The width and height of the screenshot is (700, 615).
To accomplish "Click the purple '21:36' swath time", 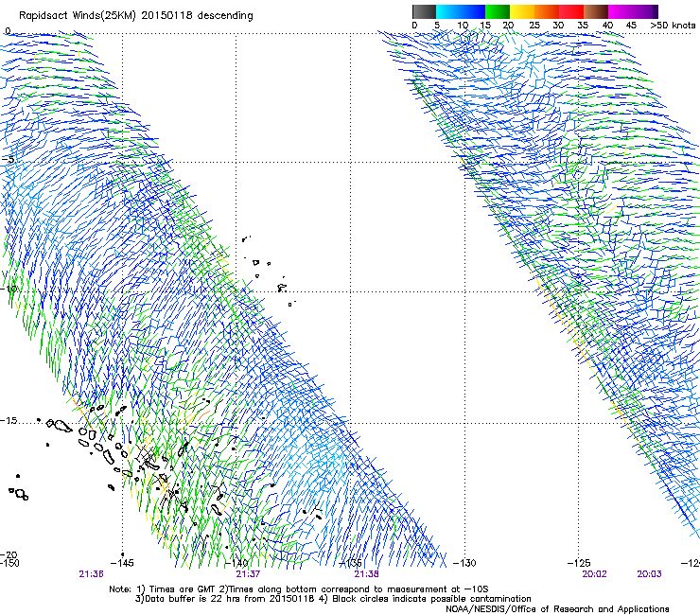I will click(92, 574).
